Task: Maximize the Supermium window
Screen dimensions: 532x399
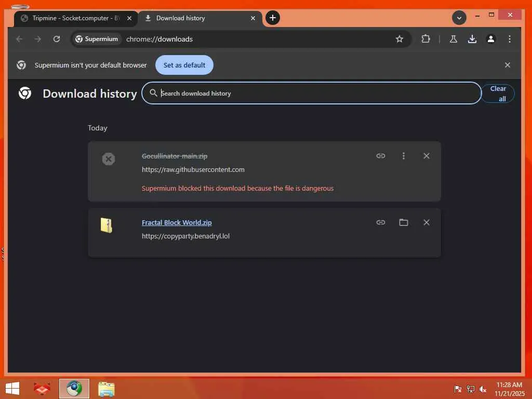Action: 491,15
